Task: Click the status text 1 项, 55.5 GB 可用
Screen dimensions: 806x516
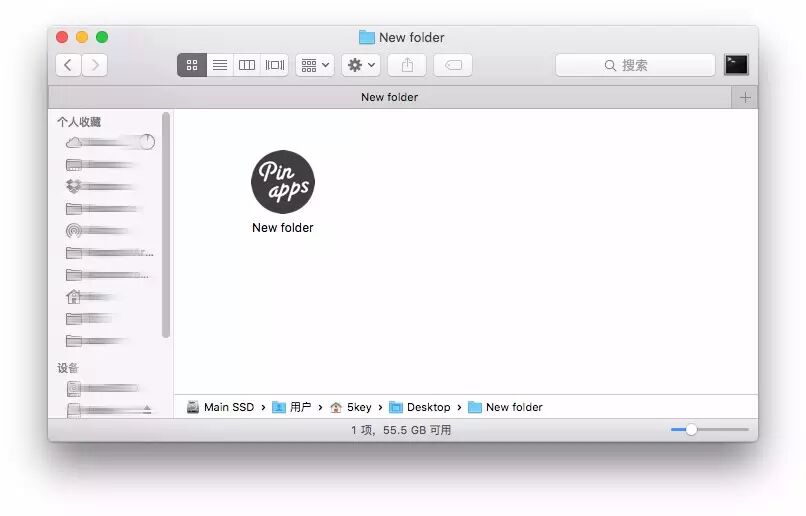Action: click(401, 430)
